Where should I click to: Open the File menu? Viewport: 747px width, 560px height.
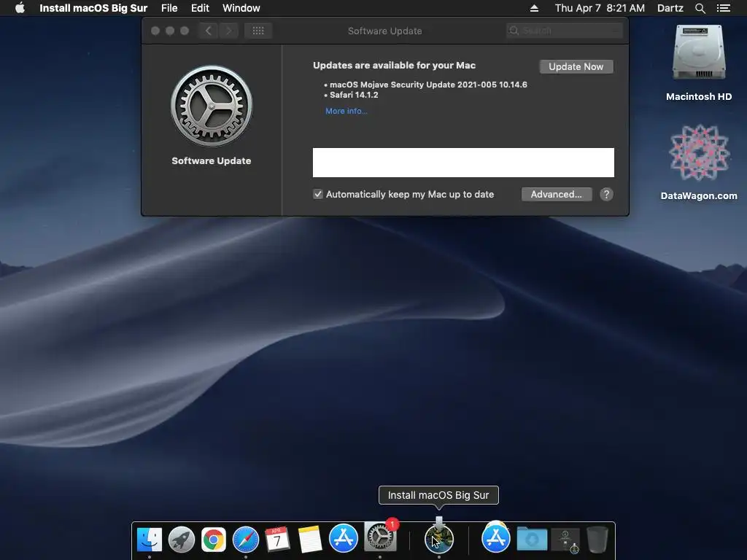pyautogui.click(x=169, y=8)
